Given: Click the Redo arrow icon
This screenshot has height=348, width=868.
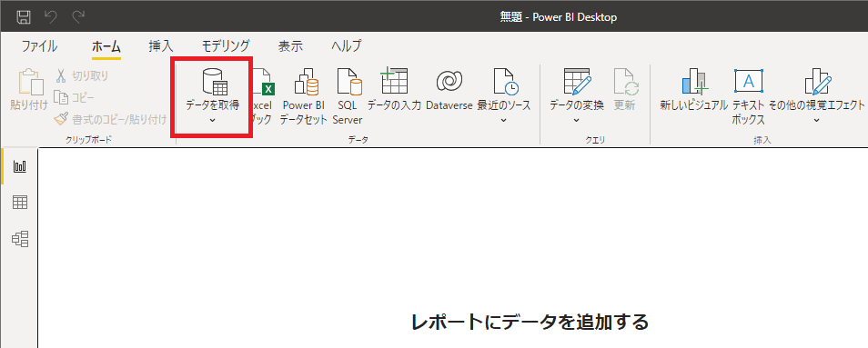Looking at the screenshot, I should 78,17.
